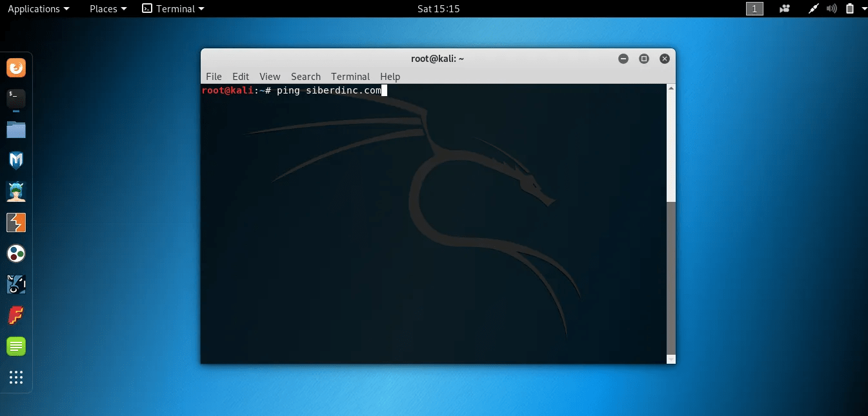Expand the Places menu
The height and width of the screenshot is (416, 868).
click(x=108, y=8)
